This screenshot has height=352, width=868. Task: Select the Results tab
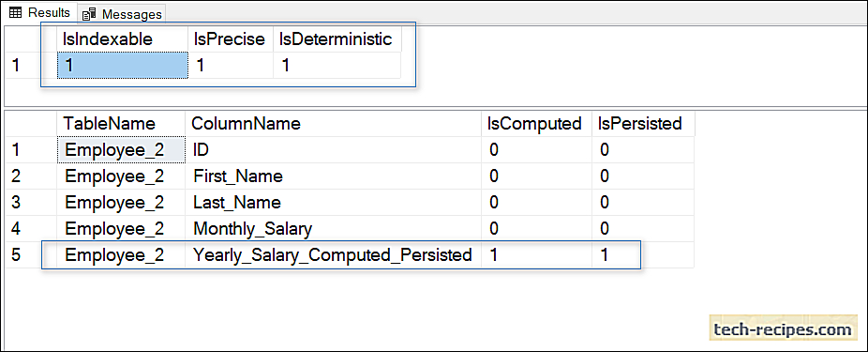pos(39,13)
